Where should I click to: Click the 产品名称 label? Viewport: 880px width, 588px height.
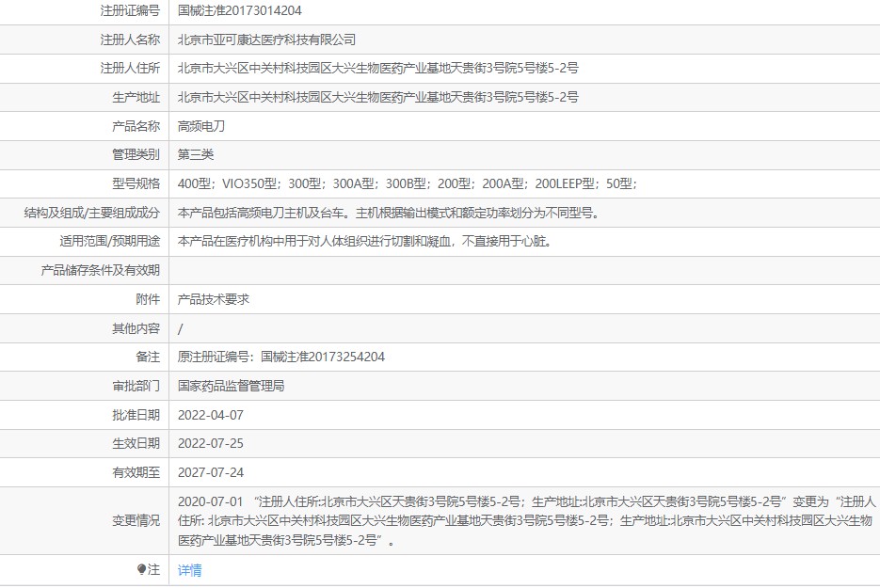coord(136,126)
